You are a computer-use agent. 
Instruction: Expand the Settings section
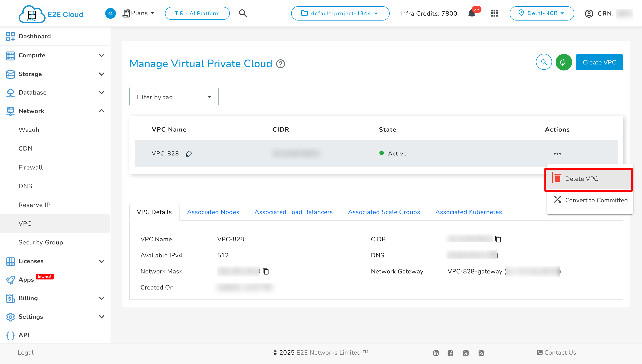click(x=55, y=316)
